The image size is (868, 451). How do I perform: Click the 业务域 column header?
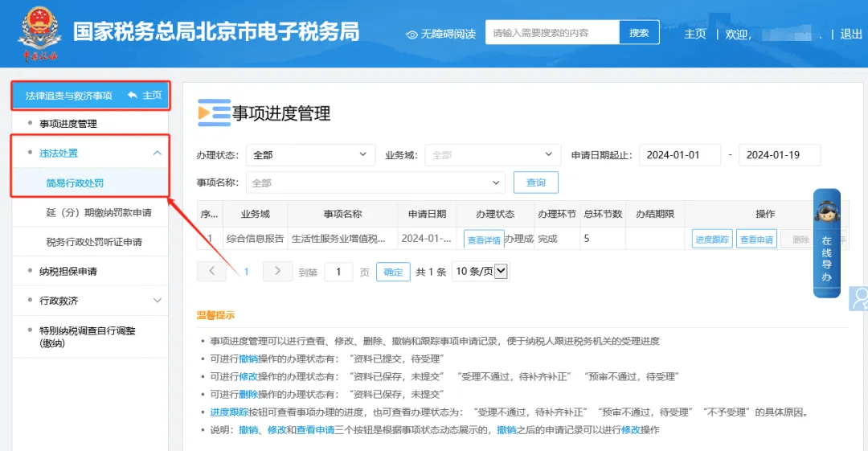point(256,214)
